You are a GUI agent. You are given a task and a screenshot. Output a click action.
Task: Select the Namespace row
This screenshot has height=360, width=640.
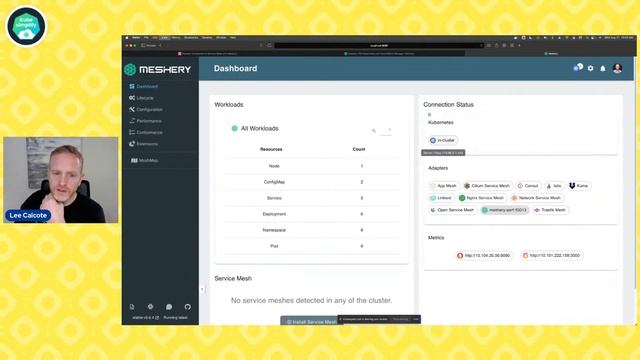[x=312, y=230]
